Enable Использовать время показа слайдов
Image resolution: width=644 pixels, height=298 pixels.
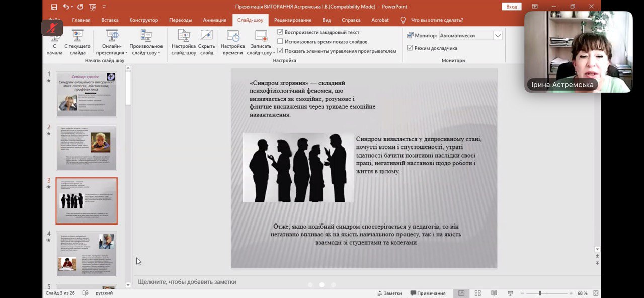[x=280, y=41]
